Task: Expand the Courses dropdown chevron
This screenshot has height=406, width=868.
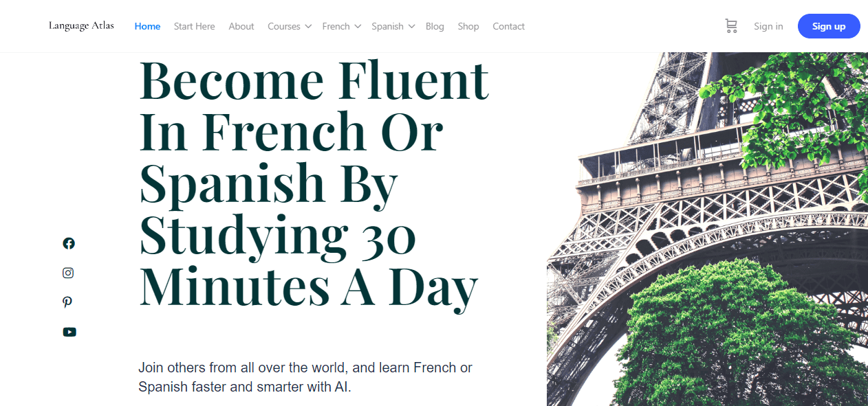Action: coord(308,26)
